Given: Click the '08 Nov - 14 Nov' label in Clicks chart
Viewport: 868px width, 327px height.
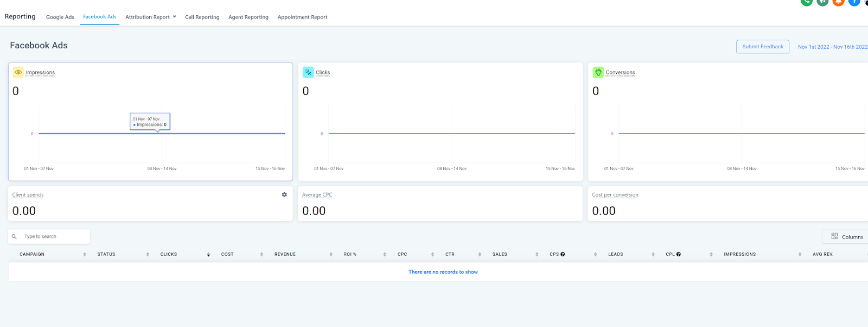Looking at the screenshot, I should pos(452,168).
